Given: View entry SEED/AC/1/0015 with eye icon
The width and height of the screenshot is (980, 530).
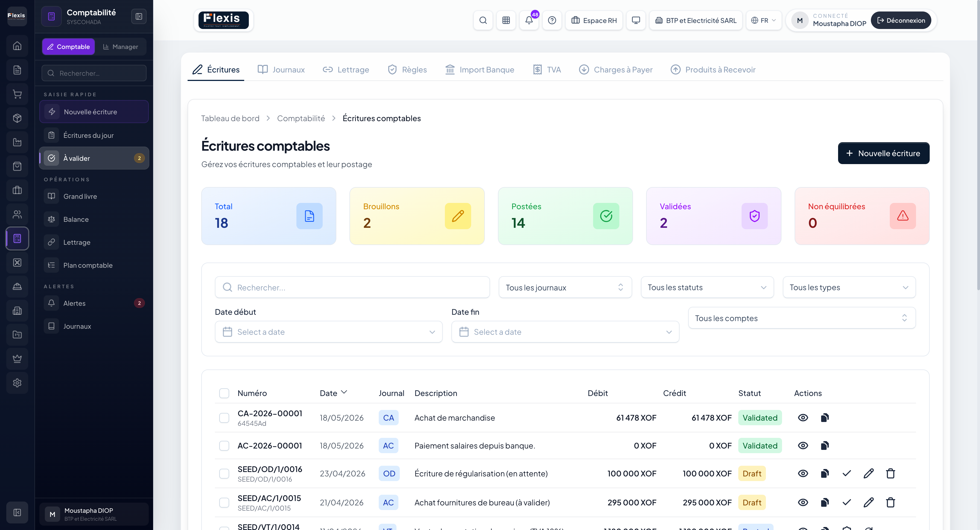Looking at the screenshot, I should (x=803, y=502).
